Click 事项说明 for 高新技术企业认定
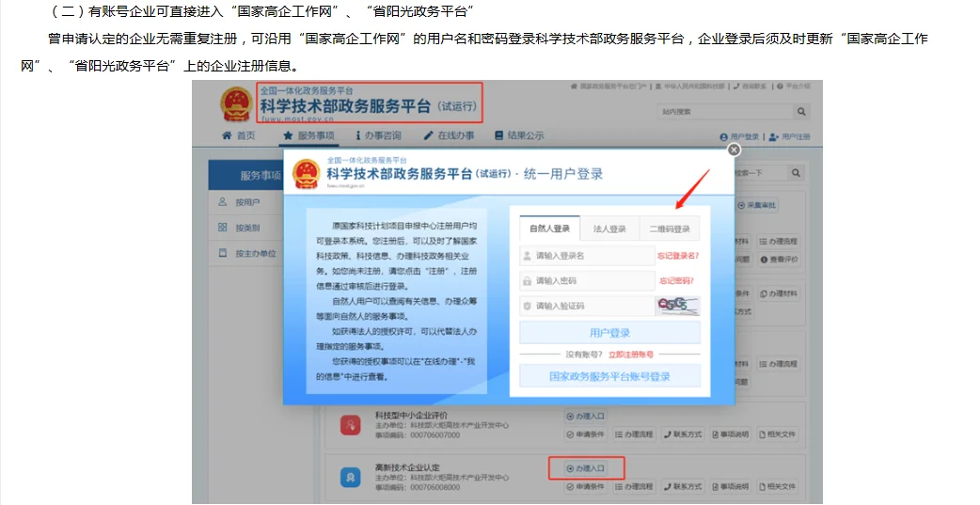Screen dimensions: 980x505 pyautogui.click(x=730, y=486)
